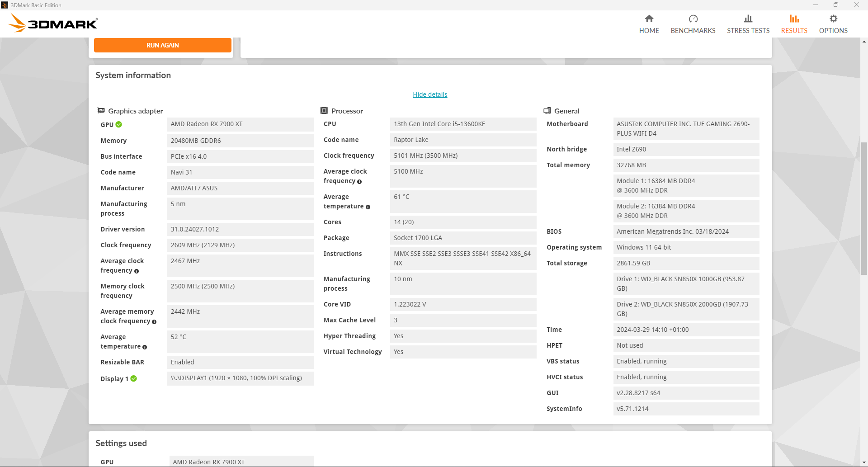This screenshot has height=467, width=868.
Task: Click the Hide details link
Action: [x=430, y=94]
